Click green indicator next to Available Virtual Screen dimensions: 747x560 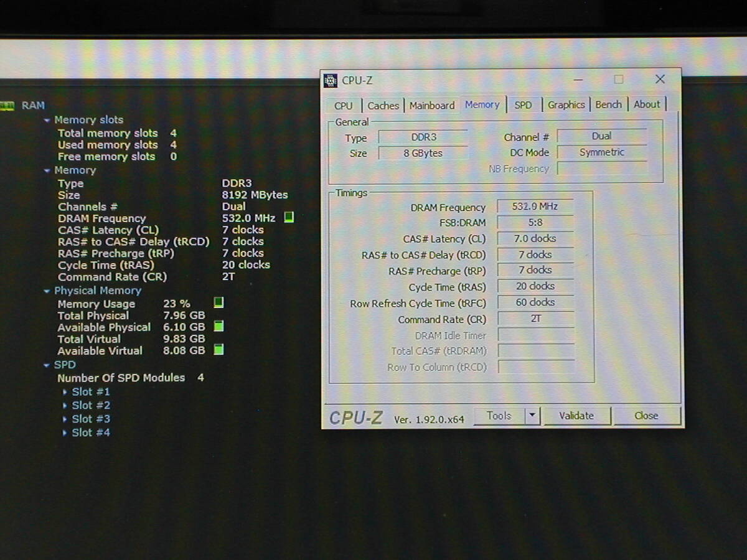(218, 350)
